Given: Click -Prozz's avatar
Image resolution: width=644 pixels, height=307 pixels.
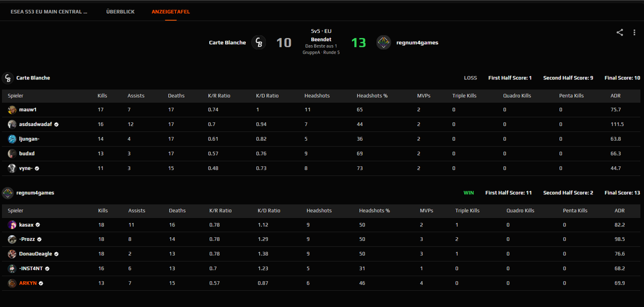Looking at the screenshot, I should pos(12,239).
